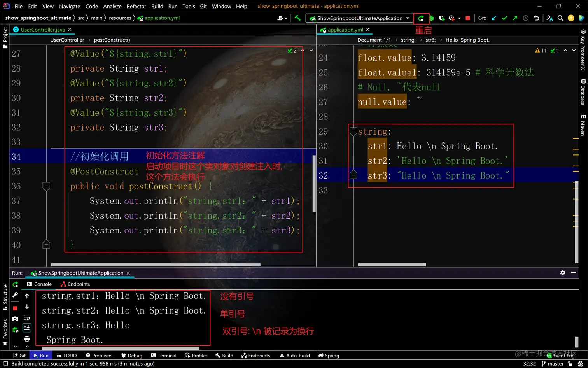
Task: Open the Maven side panel
Action: click(583, 125)
